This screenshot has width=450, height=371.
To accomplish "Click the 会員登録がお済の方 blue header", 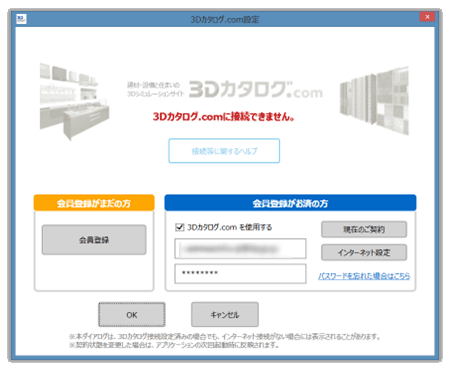I will (290, 203).
